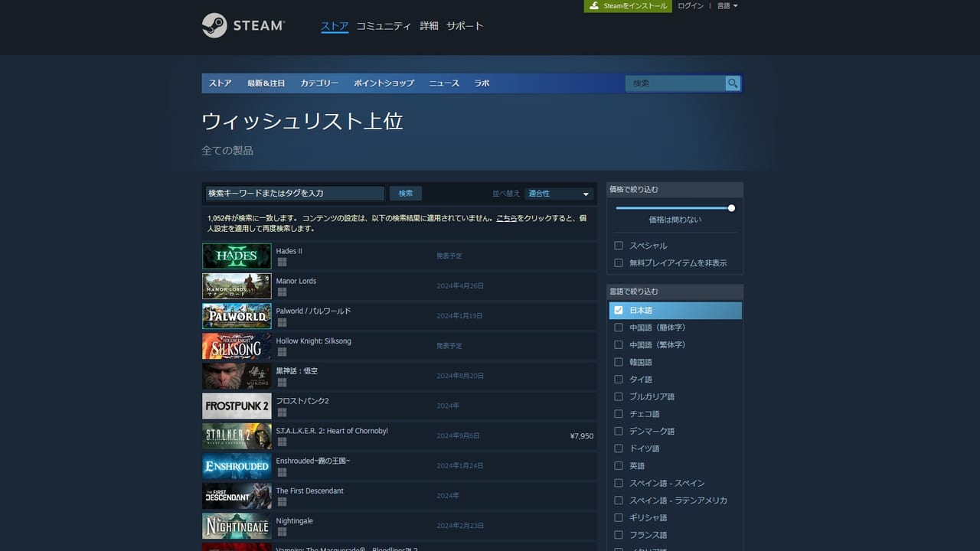Screen dimensions: 980x551
Task: Click Windows icon under Hollow Knight: Silksong
Action: pyautogui.click(x=282, y=351)
